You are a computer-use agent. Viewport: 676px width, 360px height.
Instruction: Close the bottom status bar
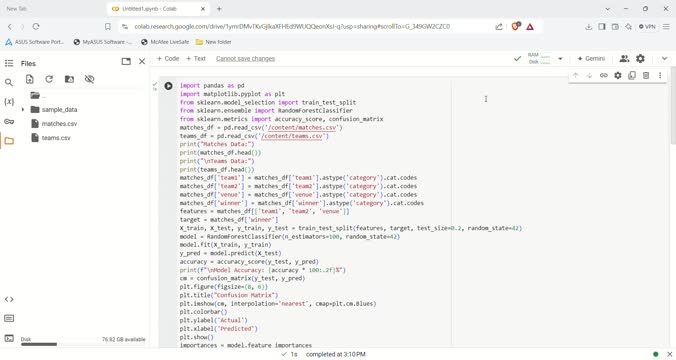(x=670, y=354)
